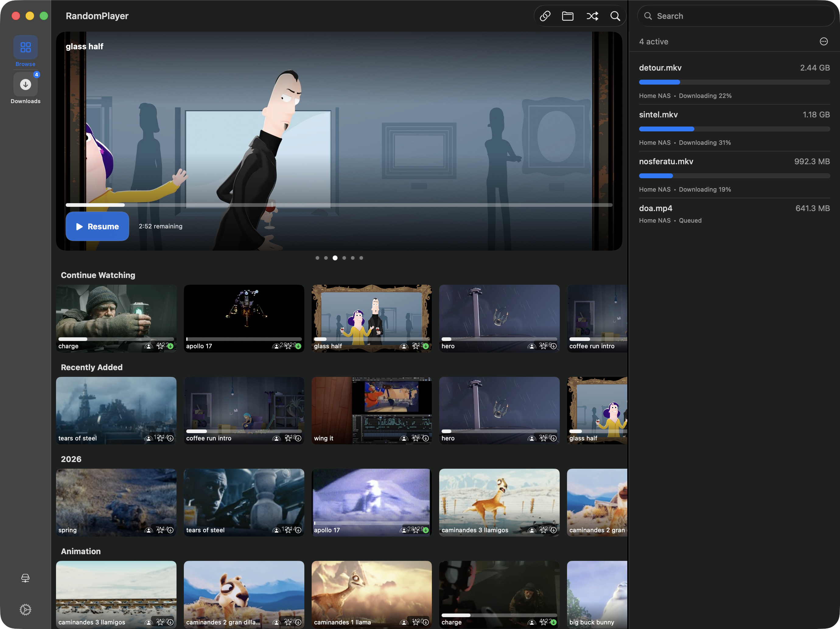Toggle favorite star on Continue Watching hero
840x629 pixels.
[x=544, y=346]
